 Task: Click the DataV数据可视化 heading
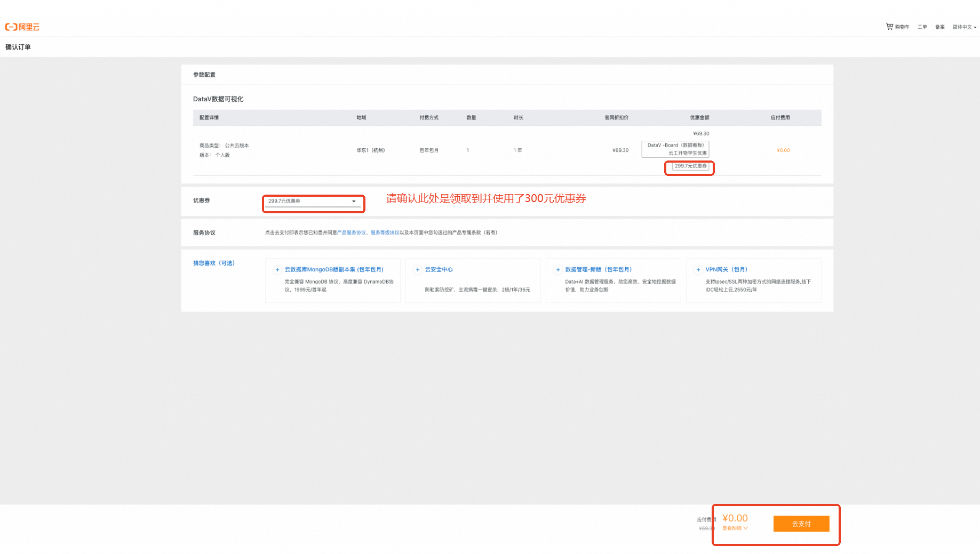pyautogui.click(x=218, y=99)
